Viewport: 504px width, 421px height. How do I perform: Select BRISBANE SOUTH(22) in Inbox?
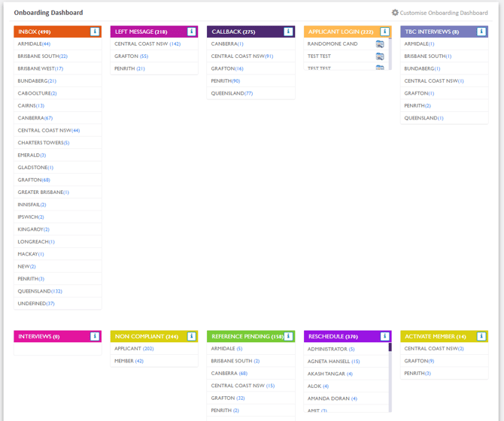click(x=42, y=56)
